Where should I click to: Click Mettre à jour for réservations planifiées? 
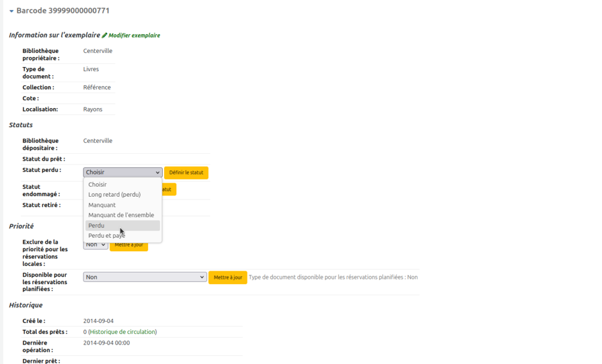pos(228,277)
